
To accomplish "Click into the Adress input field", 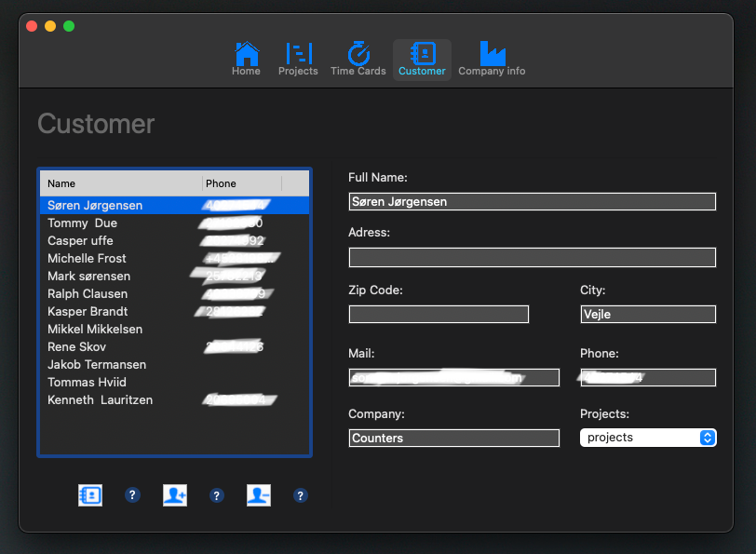I will [x=532, y=257].
